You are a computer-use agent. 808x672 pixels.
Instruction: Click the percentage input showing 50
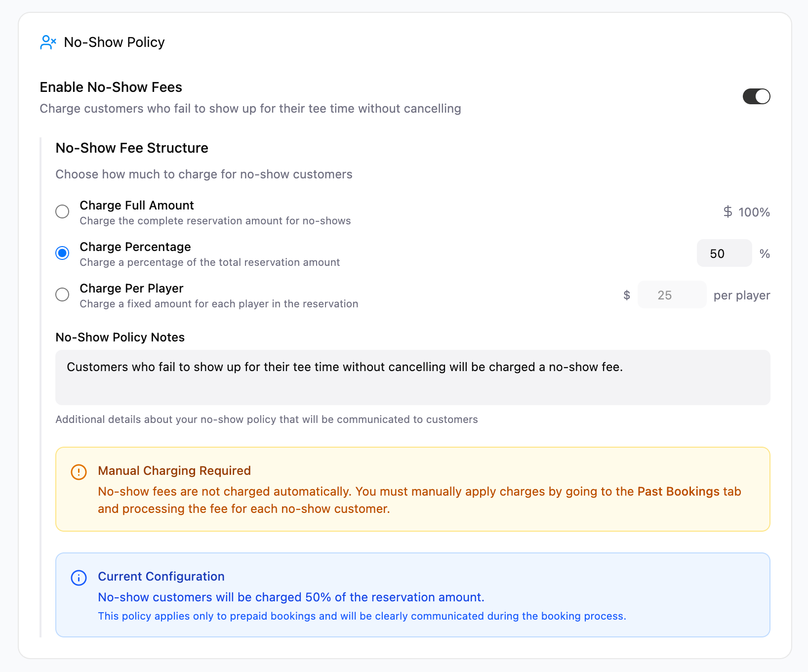click(x=724, y=253)
